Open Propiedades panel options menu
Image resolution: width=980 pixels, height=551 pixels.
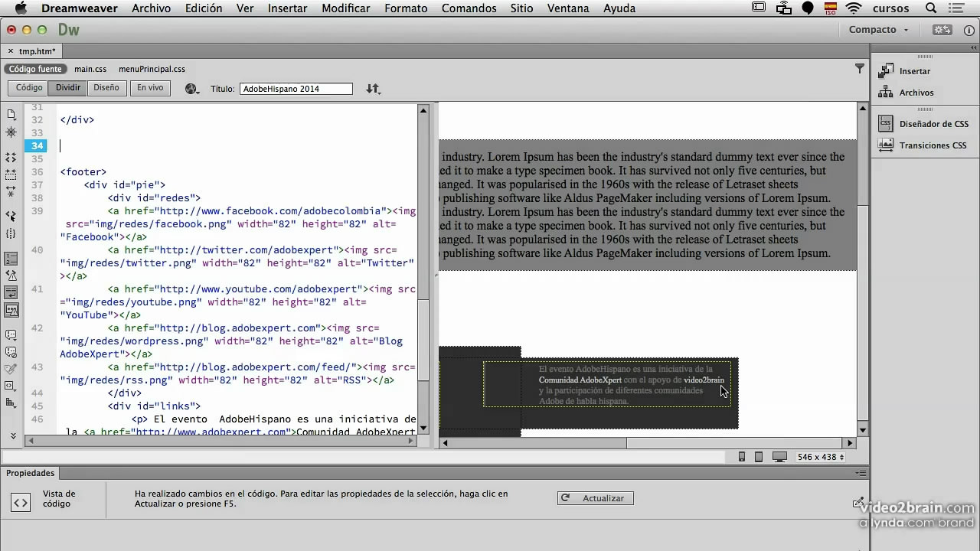(861, 474)
